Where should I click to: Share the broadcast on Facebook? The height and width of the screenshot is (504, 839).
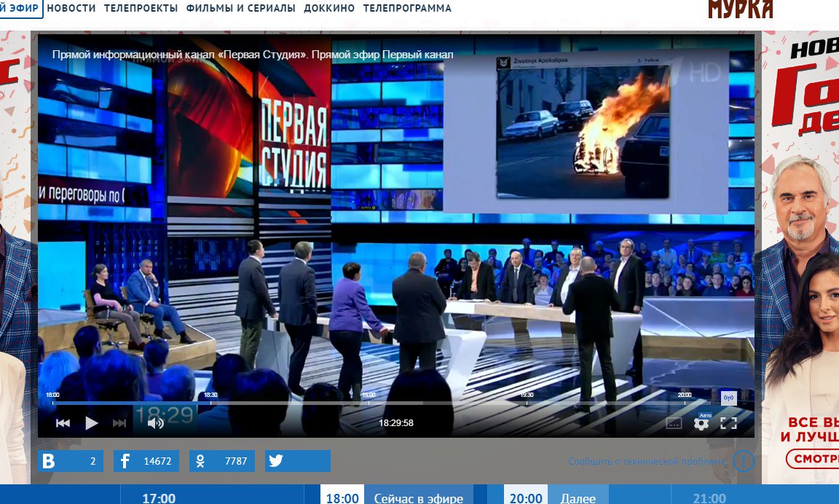[146, 461]
